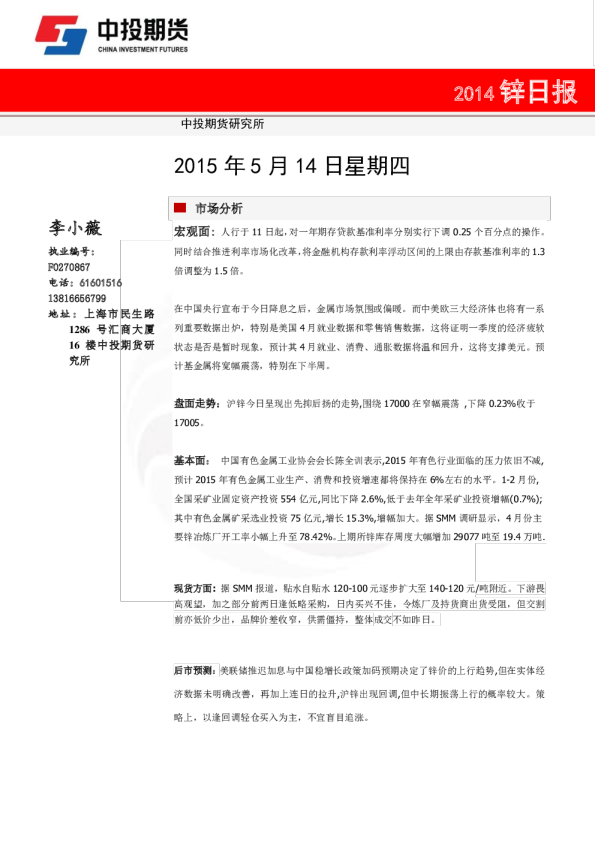Click the 盘面走势 paragraph heading
The image size is (595, 842).
pos(197,403)
